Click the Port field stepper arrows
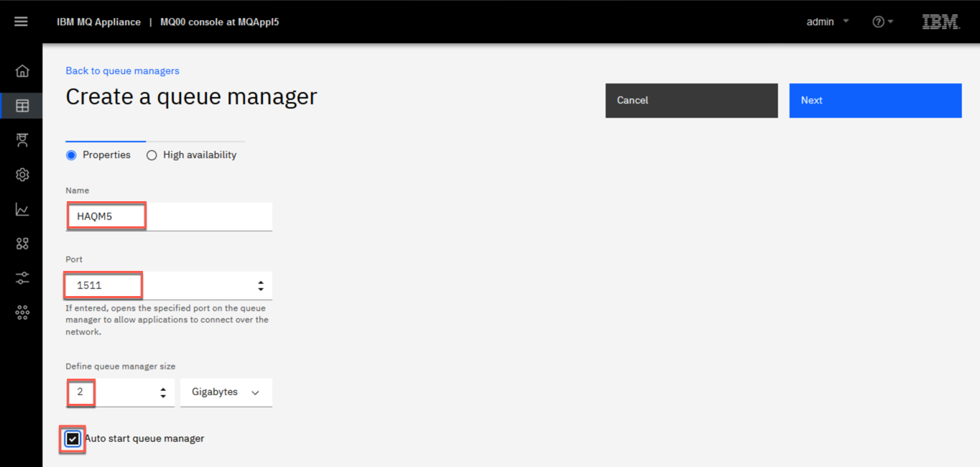 coord(261,285)
